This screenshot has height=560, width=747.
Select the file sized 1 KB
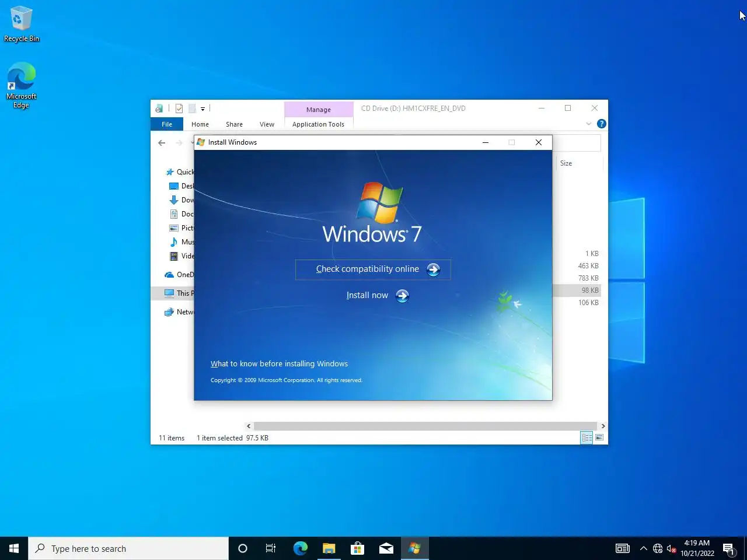click(x=592, y=254)
